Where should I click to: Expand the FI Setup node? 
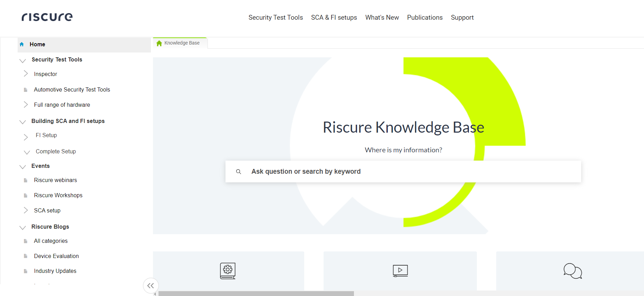26,137
